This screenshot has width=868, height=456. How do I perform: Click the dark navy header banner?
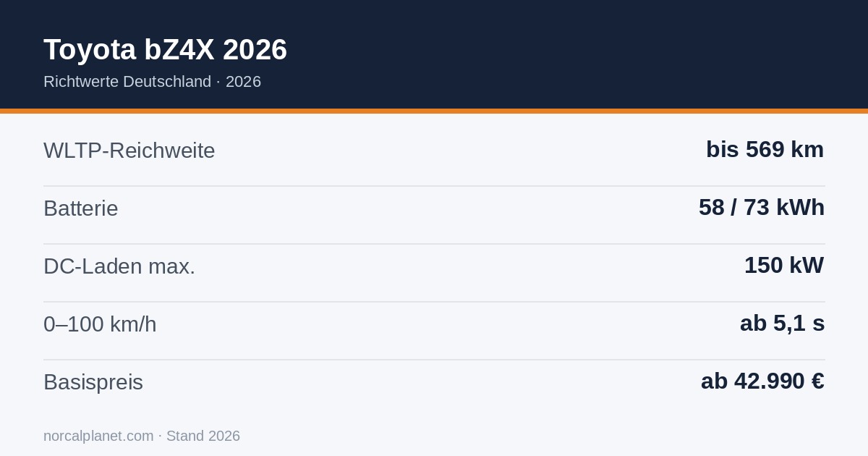434,54
